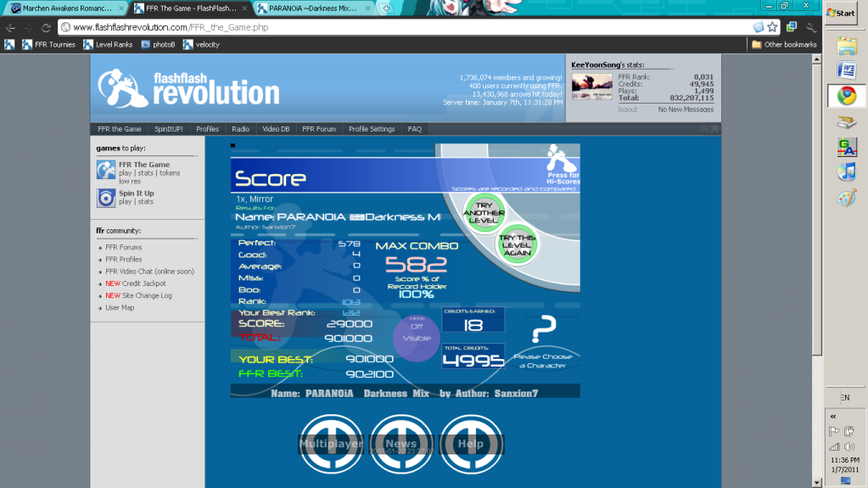868x488 pixels.
Task: Click the Spin It Up game icon
Action: (106, 198)
